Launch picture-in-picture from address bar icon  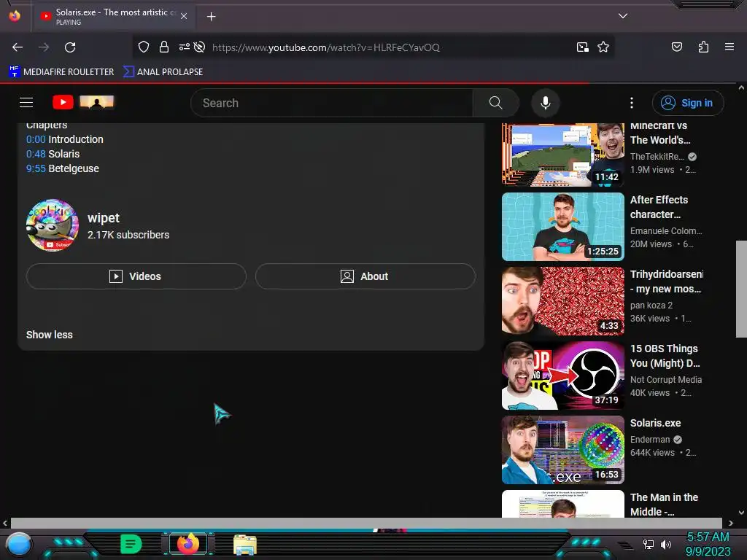tap(582, 47)
